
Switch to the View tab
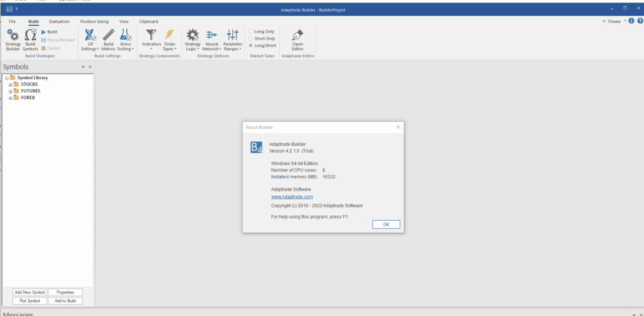coord(124,21)
